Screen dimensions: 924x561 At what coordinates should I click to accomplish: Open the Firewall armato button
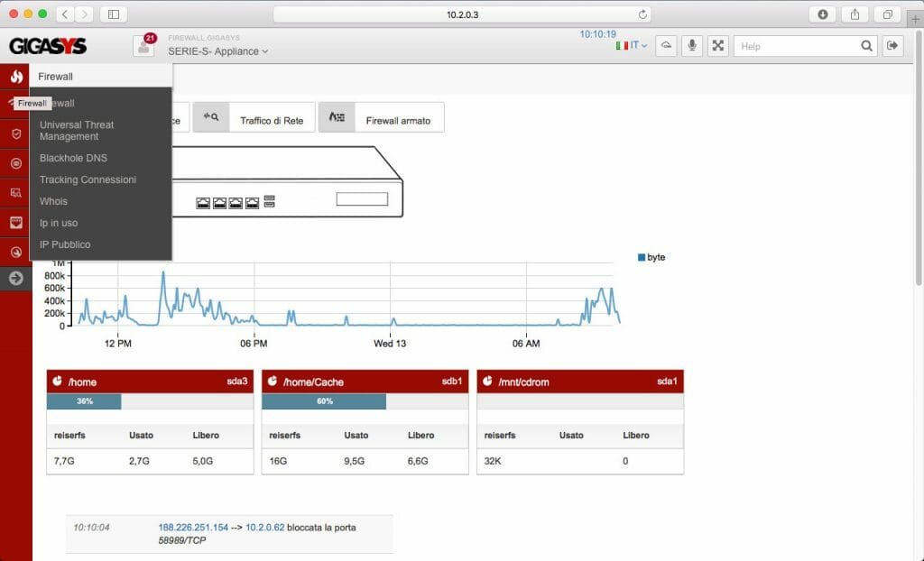click(382, 117)
